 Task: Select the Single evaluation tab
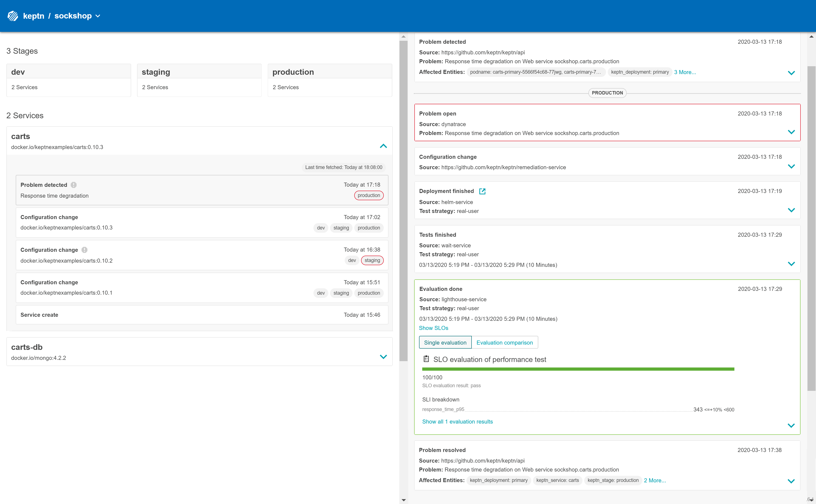pos(445,342)
